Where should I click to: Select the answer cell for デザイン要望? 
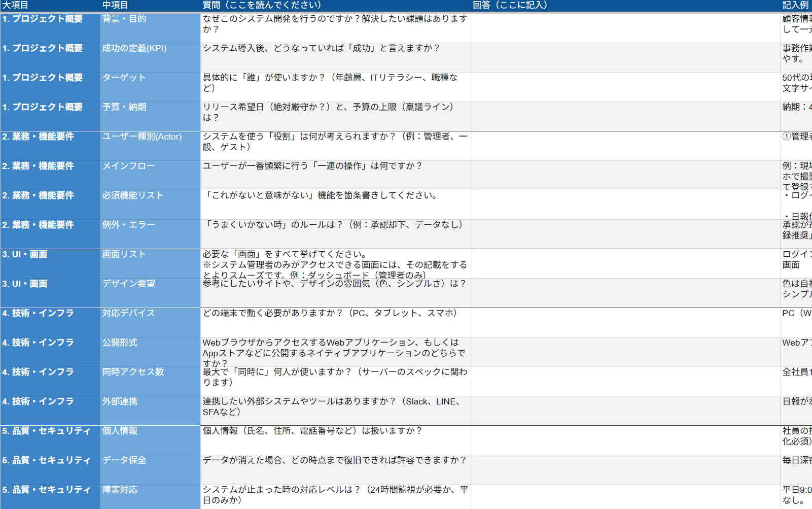pyautogui.click(x=625, y=293)
